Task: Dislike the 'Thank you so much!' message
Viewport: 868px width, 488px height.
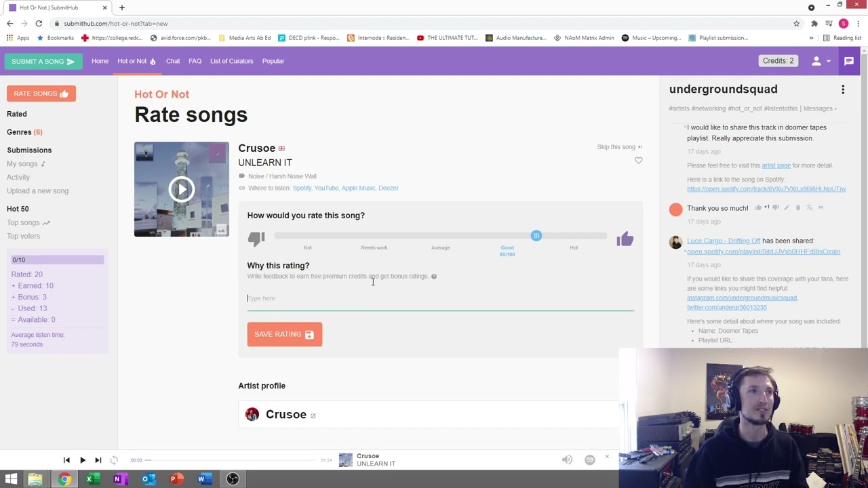Action: 775,207
